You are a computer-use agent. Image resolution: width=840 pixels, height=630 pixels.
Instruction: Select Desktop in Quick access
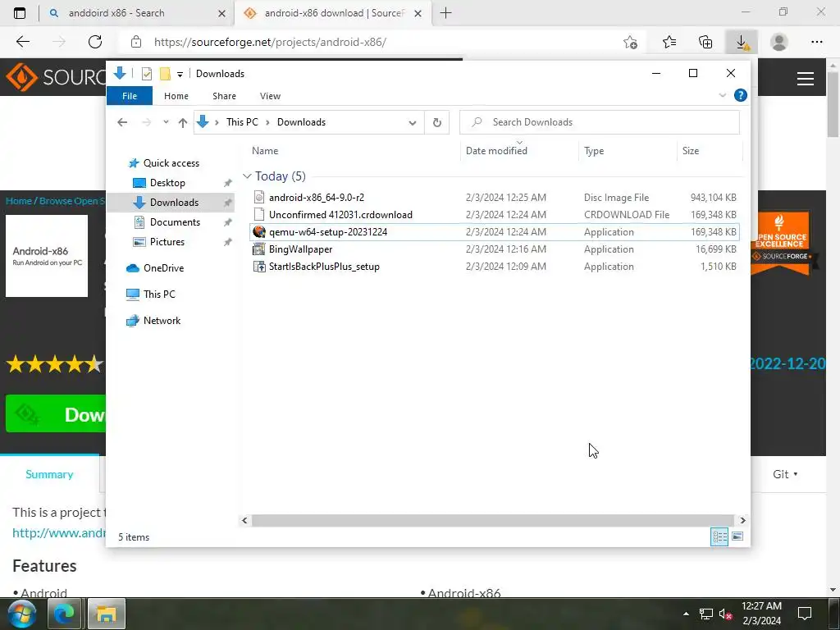click(167, 183)
